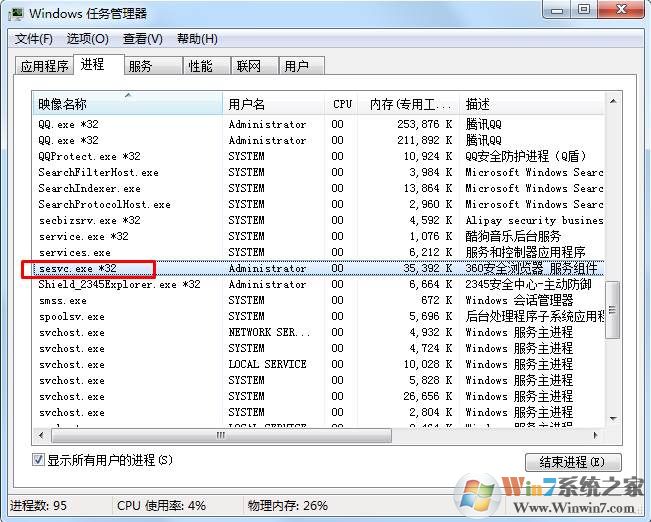The height and width of the screenshot is (522, 651).
Task: Open the 帮助(H) menu
Action: click(x=197, y=39)
